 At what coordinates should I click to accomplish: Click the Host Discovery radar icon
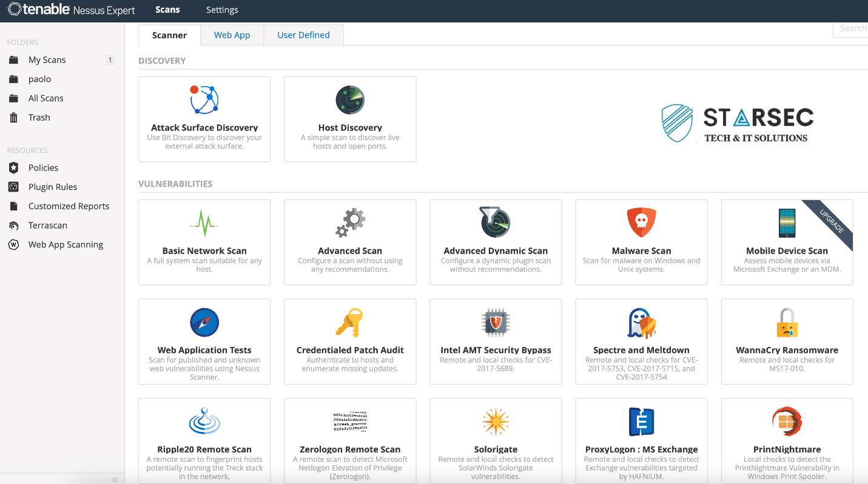coord(350,100)
